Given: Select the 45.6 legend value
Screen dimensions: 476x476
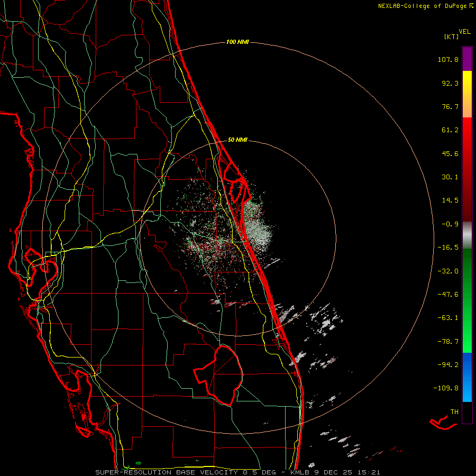Looking at the screenshot, I should pos(450,153).
